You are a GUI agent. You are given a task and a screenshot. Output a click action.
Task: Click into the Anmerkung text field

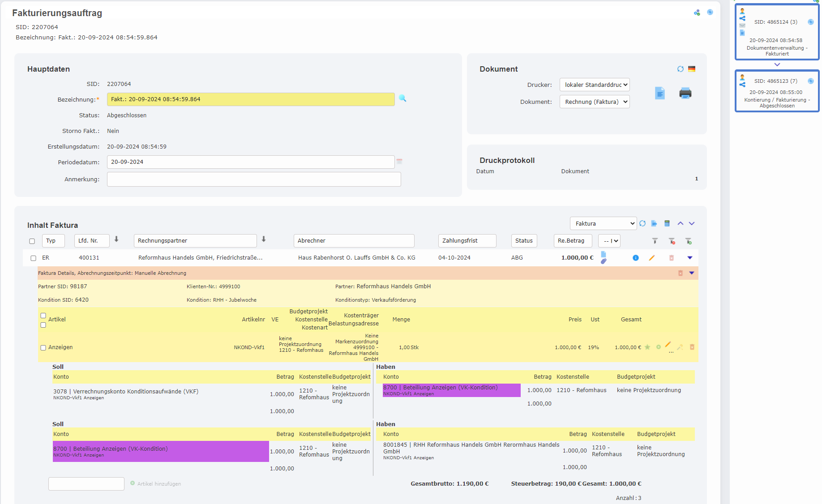tap(253, 179)
